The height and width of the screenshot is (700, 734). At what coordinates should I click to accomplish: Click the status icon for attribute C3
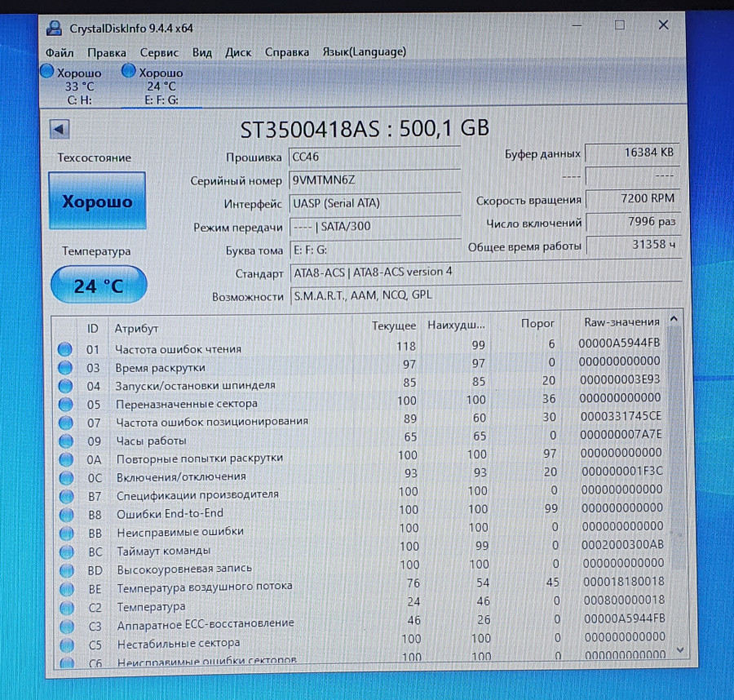67,627
